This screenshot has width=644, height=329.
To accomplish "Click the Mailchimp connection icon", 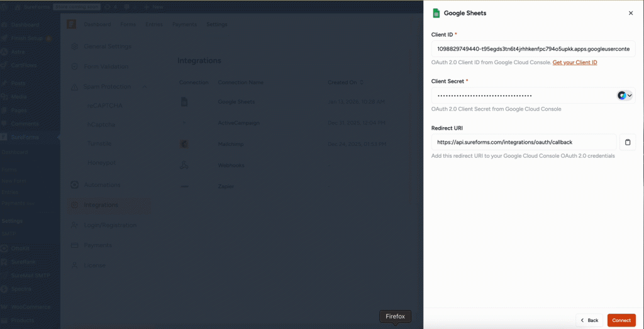I will point(184,144).
